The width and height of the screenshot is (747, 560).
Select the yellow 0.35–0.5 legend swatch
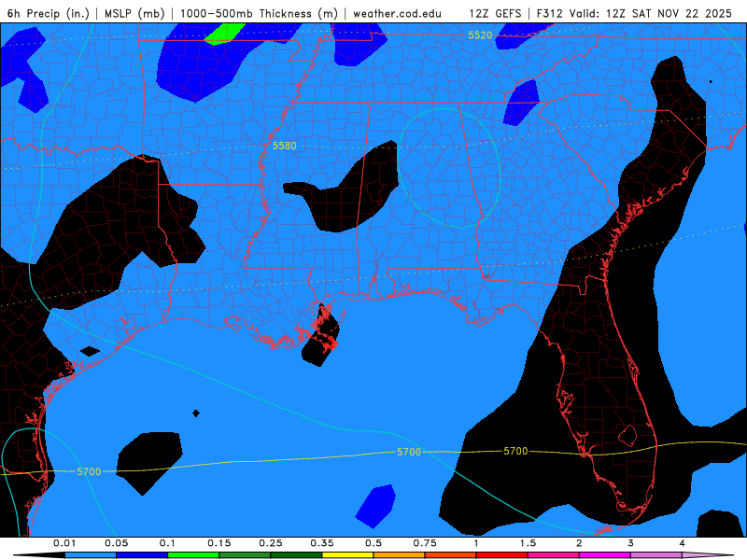(x=347, y=555)
